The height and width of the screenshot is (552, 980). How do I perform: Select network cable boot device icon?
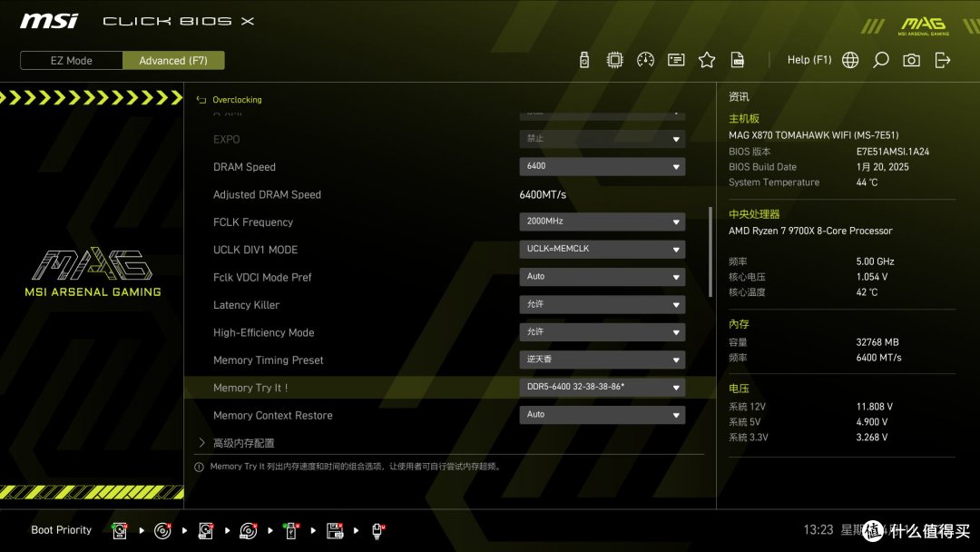[x=377, y=531]
